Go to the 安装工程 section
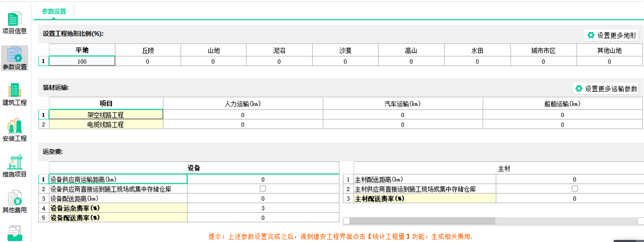This screenshot has height=242, width=644. [15, 130]
